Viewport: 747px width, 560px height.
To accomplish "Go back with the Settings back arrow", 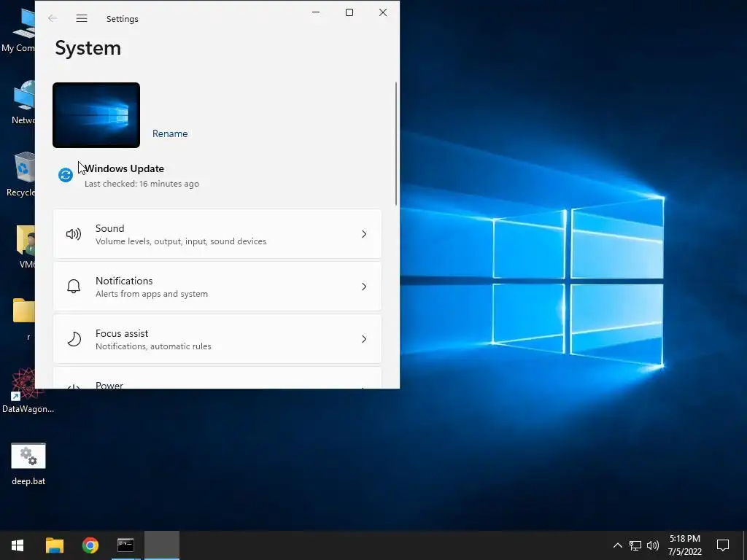I will (x=53, y=18).
